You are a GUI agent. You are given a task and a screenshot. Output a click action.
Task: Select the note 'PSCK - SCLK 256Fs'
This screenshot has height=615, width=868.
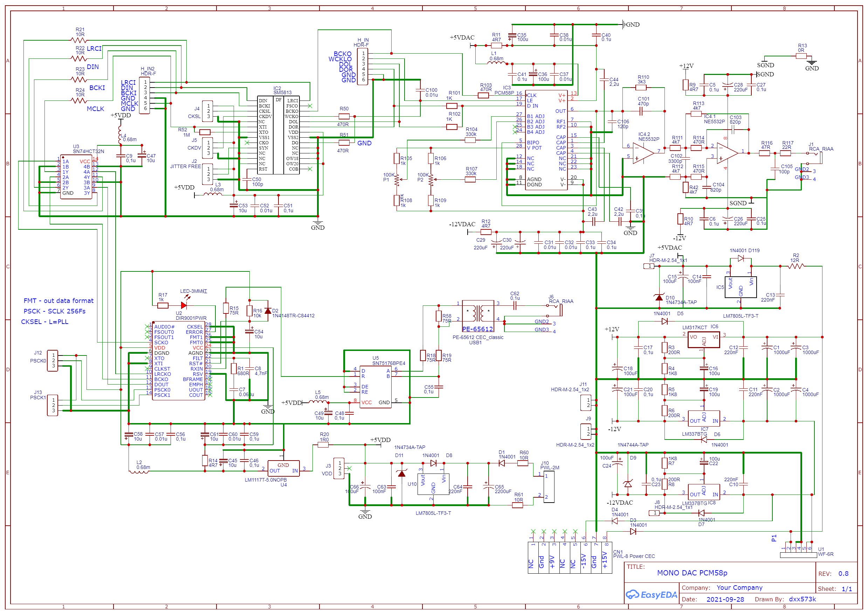55,311
